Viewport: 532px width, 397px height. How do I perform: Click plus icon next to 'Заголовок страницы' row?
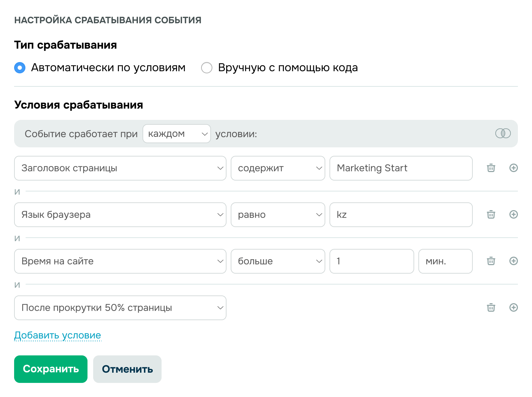pyautogui.click(x=514, y=168)
